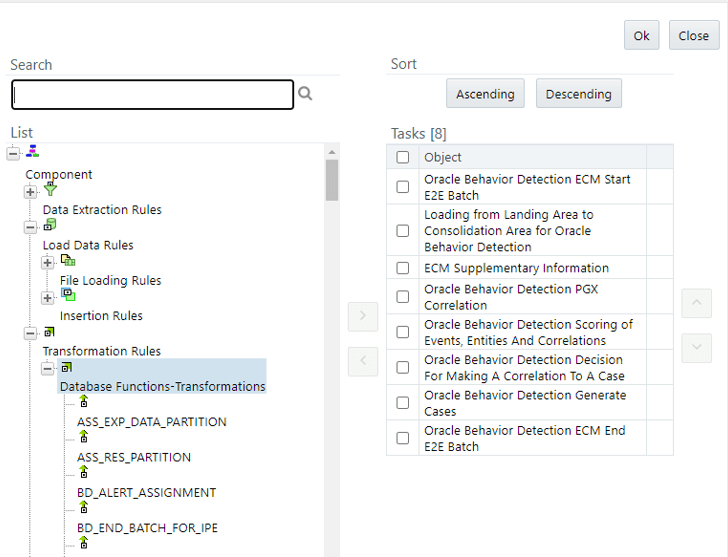Select the File Loading Rules label
This screenshot has height=557, width=728.
click(x=110, y=280)
